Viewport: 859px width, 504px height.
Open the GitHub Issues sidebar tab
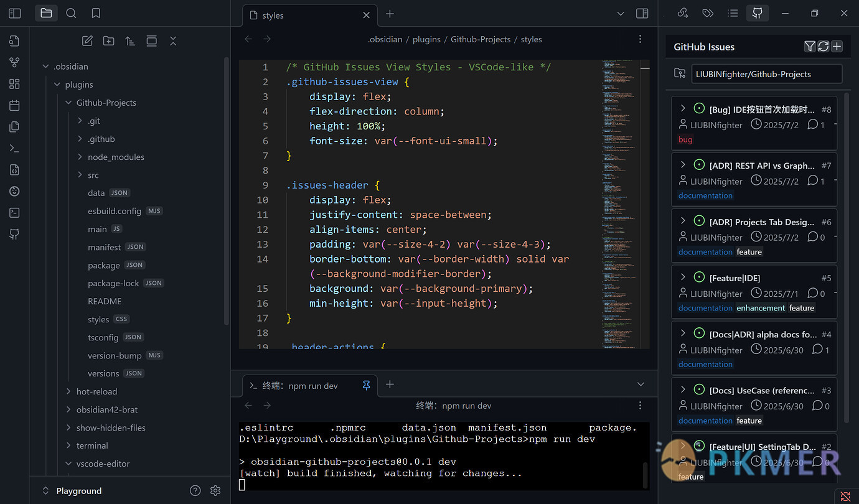pyautogui.click(x=758, y=13)
